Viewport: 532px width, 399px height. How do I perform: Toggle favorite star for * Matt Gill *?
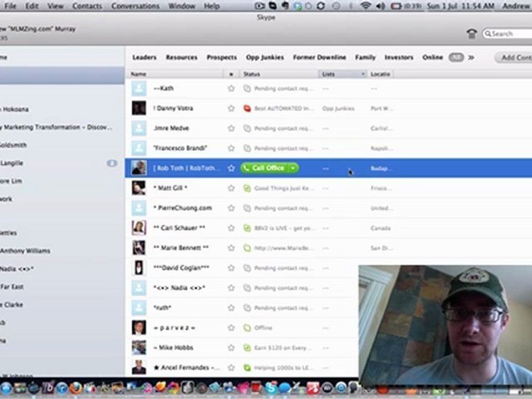click(231, 188)
